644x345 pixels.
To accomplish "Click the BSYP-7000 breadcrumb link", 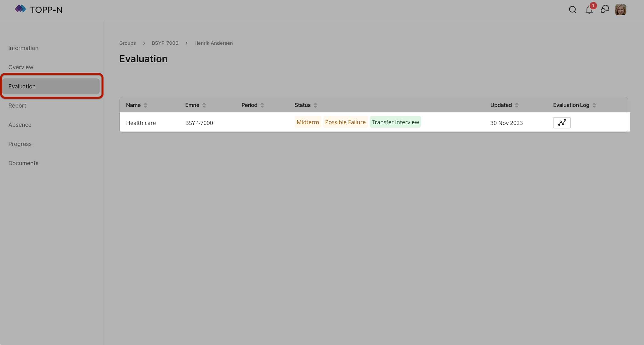I will (x=165, y=43).
